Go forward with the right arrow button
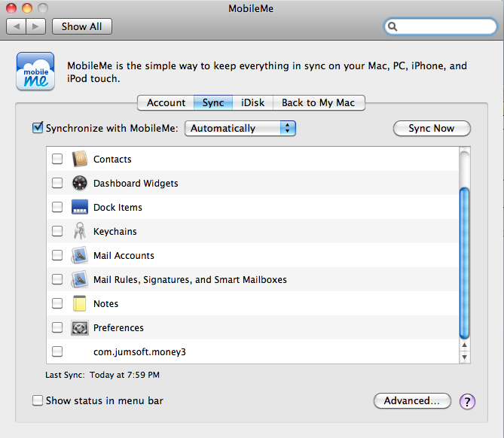The width and height of the screenshot is (504, 438). (35, 26)
